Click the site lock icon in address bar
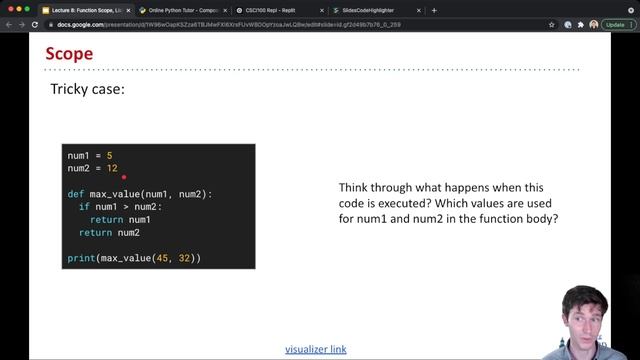Viewport: 640px width, 360px height. click(x=51, y=25)
